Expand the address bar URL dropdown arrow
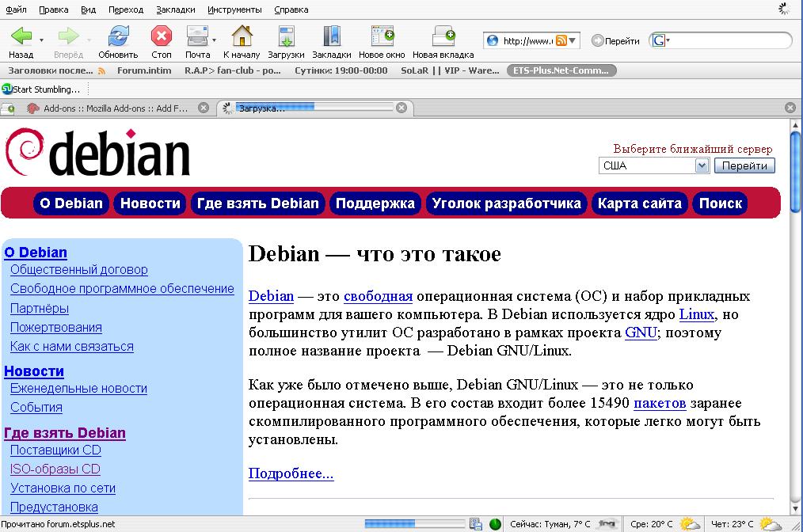The width and height of the screenshot is (803, 532). click(x=573, y=40)
